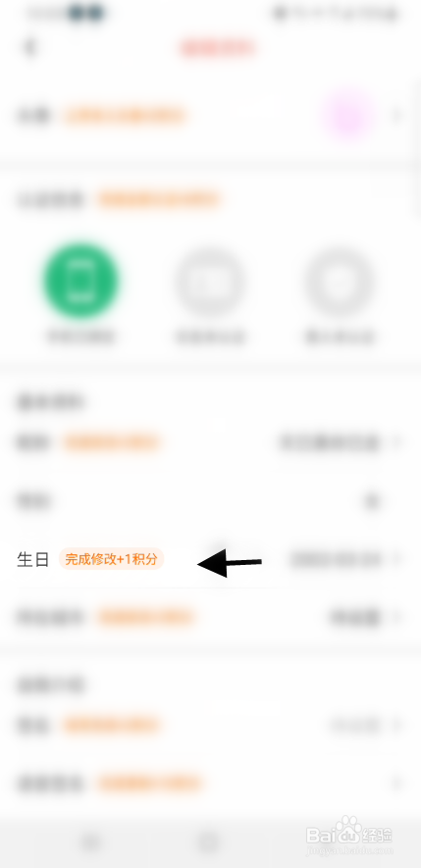Click the 生日 label

tap(33, 560)
